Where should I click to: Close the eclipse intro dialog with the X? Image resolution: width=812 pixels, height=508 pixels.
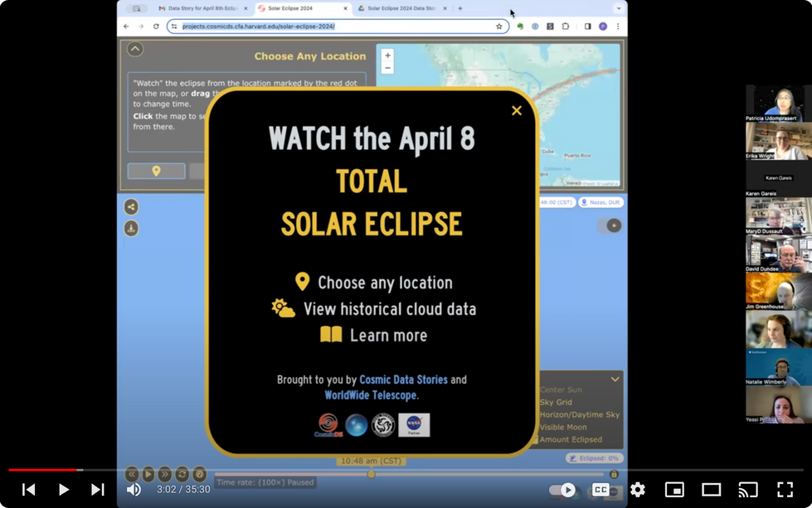(516, 111)
